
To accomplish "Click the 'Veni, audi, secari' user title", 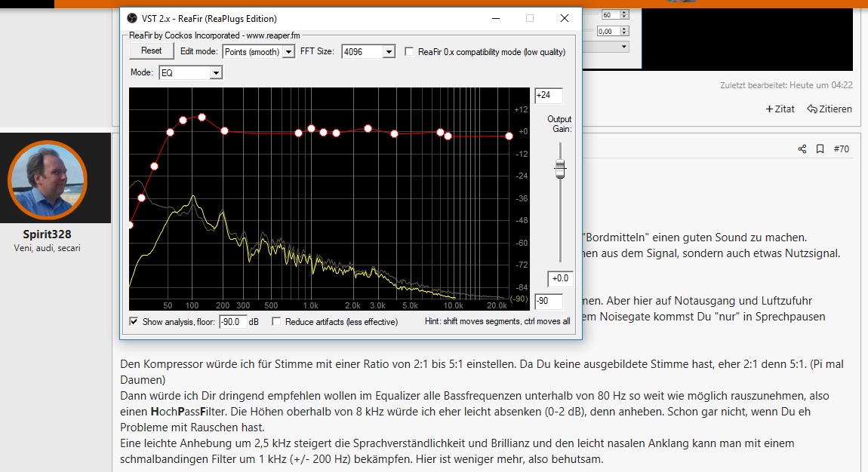I will pyautogui.click(x=47, y=248).
